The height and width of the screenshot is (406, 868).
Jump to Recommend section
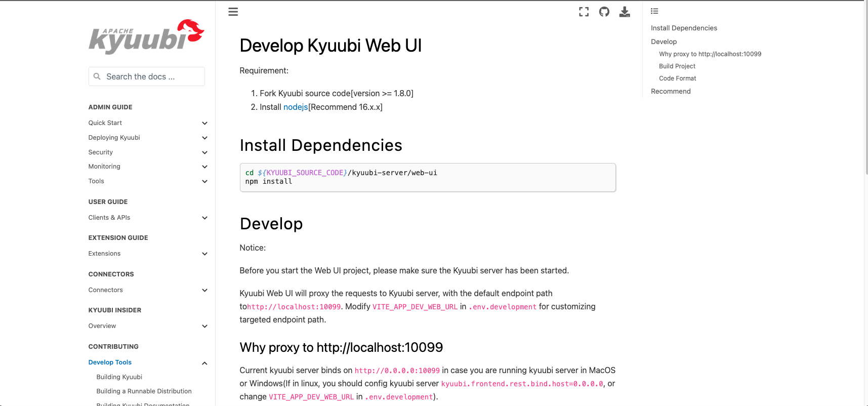pyautogui.click(x=671, y=92)
